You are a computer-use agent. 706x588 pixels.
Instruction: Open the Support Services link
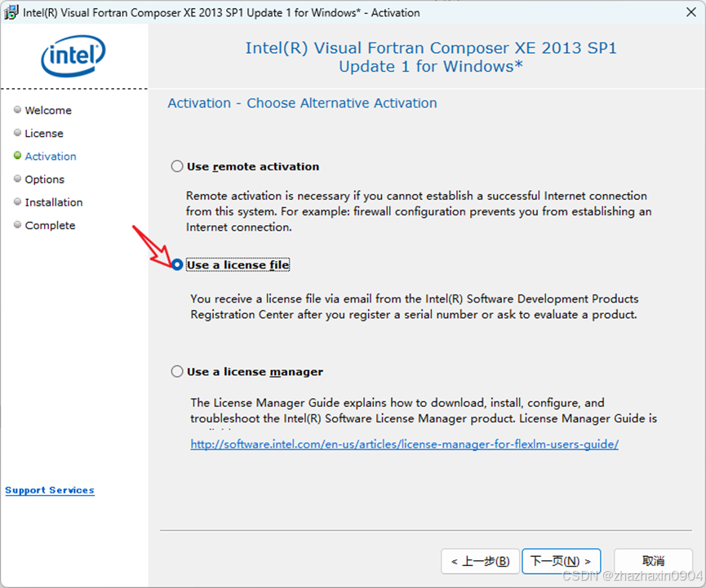(x=50, y=490)
